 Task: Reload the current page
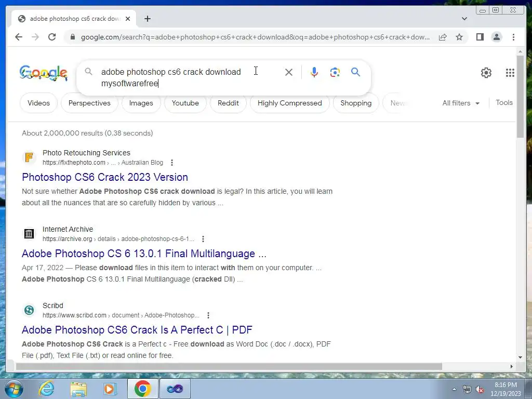(52, 37)
